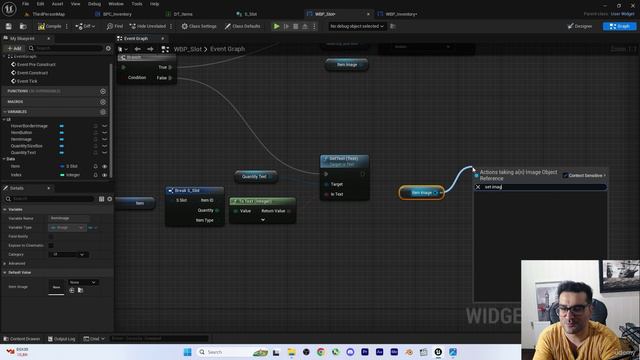
Task: Open the Debug menu
Action: click(x=94, y=4)
